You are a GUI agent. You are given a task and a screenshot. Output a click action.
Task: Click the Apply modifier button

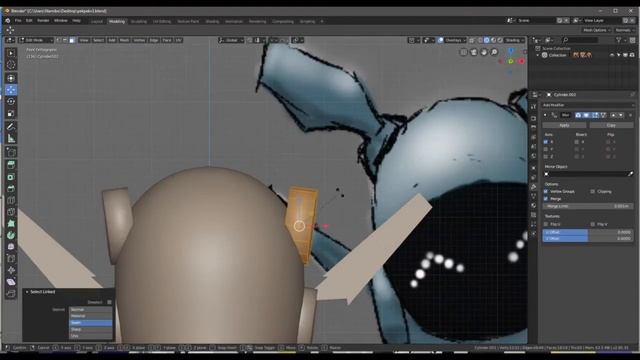564,125
